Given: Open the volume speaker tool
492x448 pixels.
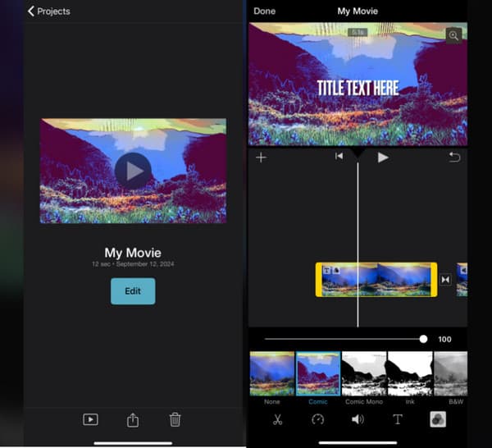Looking at the screenshot, I should [x=358, y=419].
